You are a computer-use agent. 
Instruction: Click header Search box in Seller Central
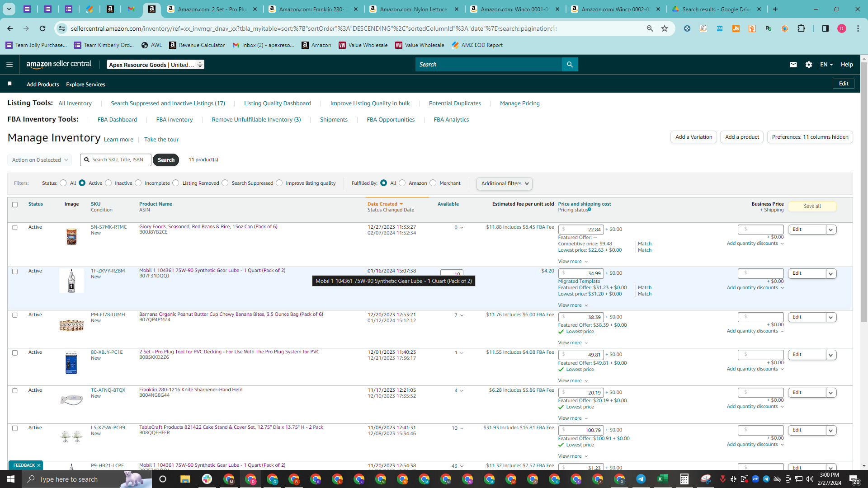click(x=489, y=65)
